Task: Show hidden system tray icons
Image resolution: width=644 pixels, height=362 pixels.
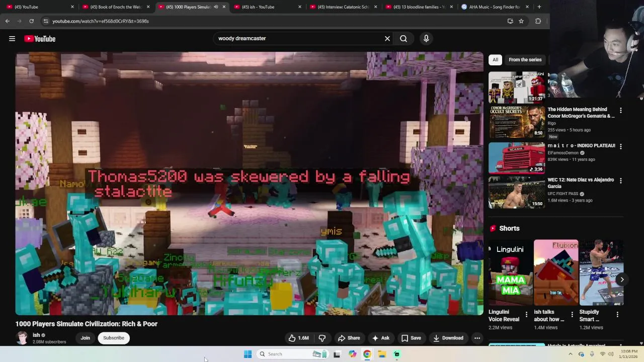Action: coord(570,354)
